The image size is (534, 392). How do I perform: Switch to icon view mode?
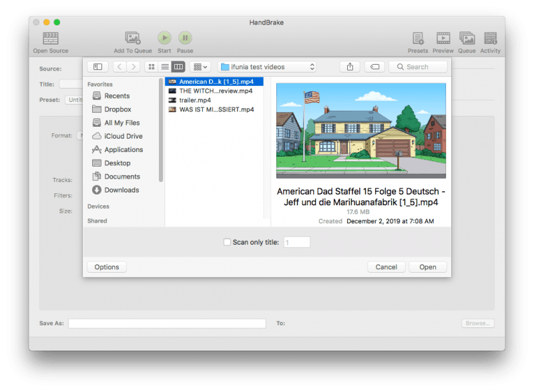(x=152, y=67)
